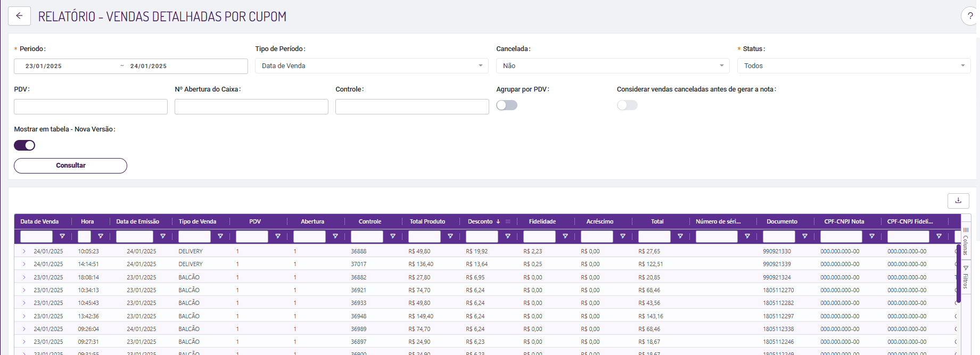
Task: Toggle Agrupar por PDV switch
Action: [x=507, y=105]
